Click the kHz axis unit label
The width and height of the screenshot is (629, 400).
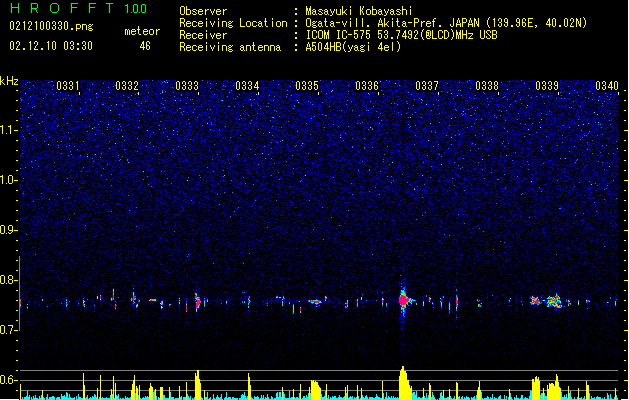9,81
